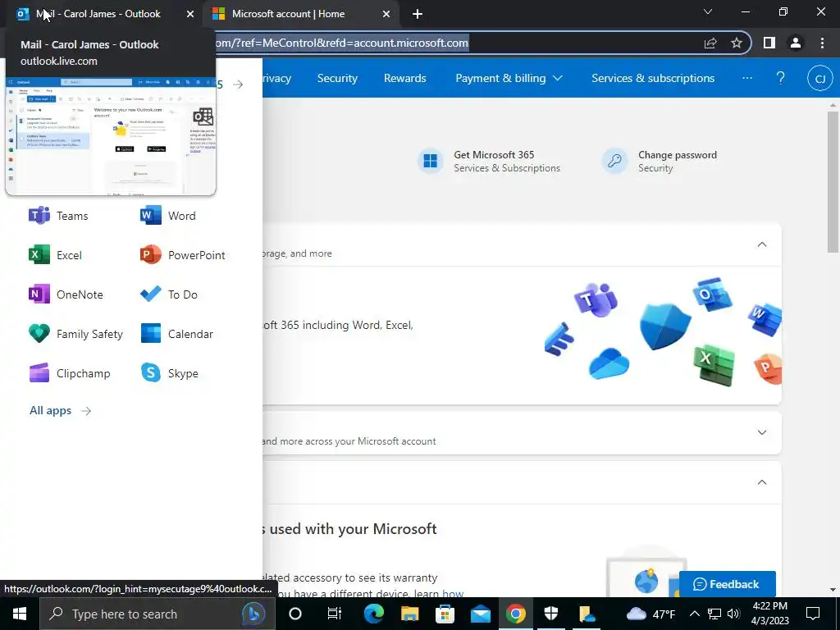Click the Outlook tab preview thumbnail
This screenshot has height=630, width=840.
pos(111,135)
